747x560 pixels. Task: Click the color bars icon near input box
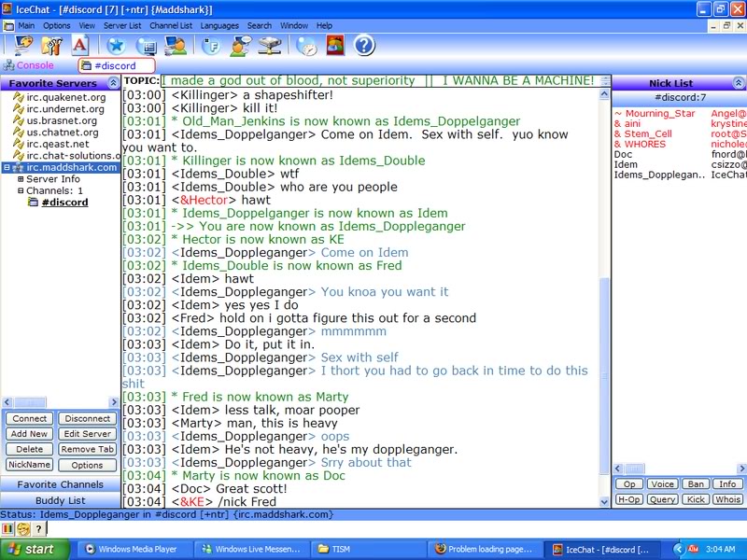(x=7, y=528)
